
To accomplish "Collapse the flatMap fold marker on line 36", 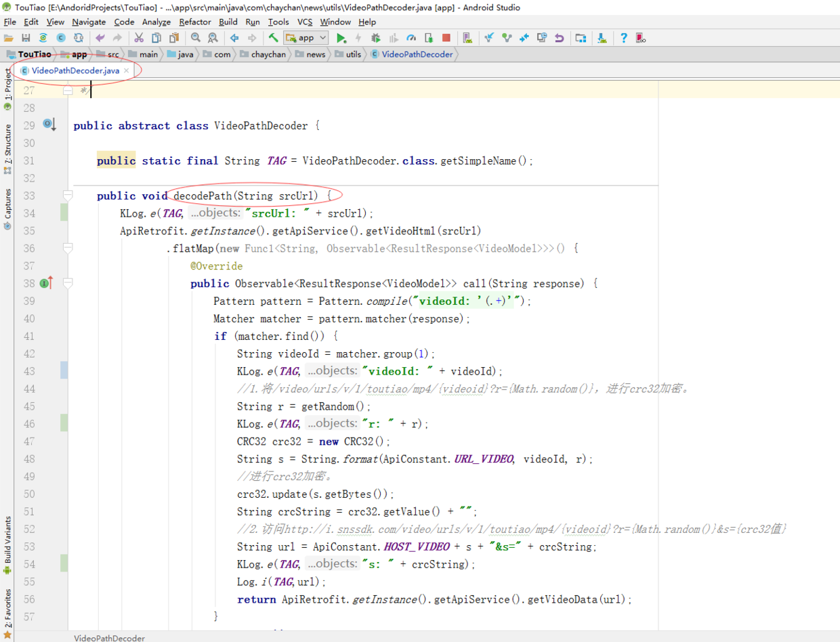I will 68,249.
